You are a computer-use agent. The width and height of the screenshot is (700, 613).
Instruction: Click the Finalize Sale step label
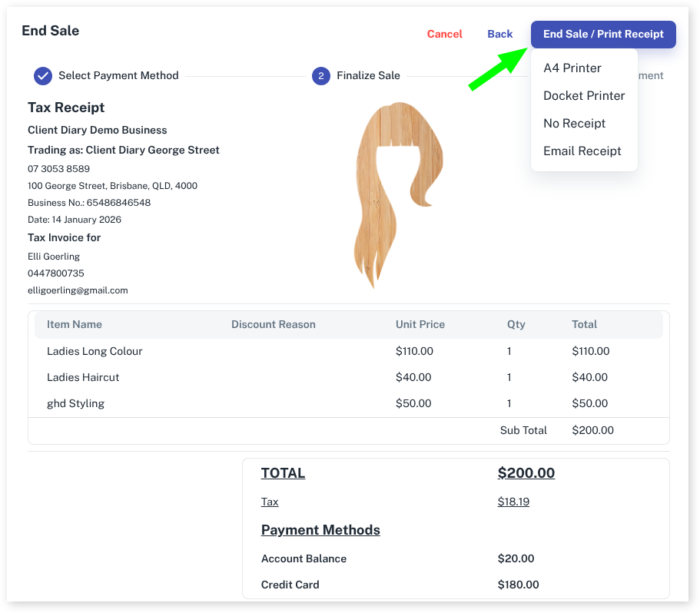pyautogui.click(x=368, y=75)
